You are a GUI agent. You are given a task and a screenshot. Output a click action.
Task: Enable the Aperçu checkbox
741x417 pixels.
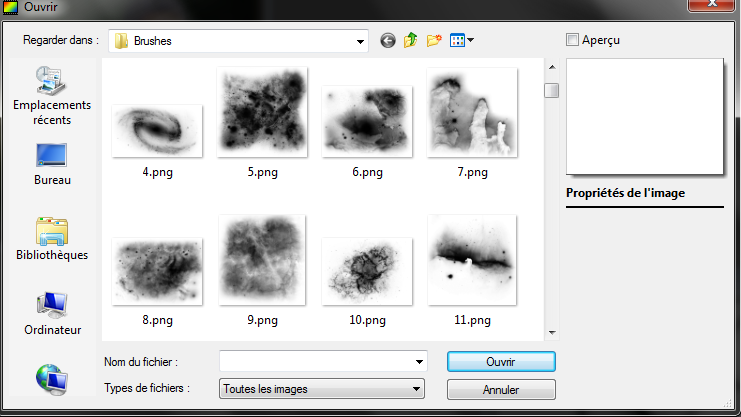point(572,40)
